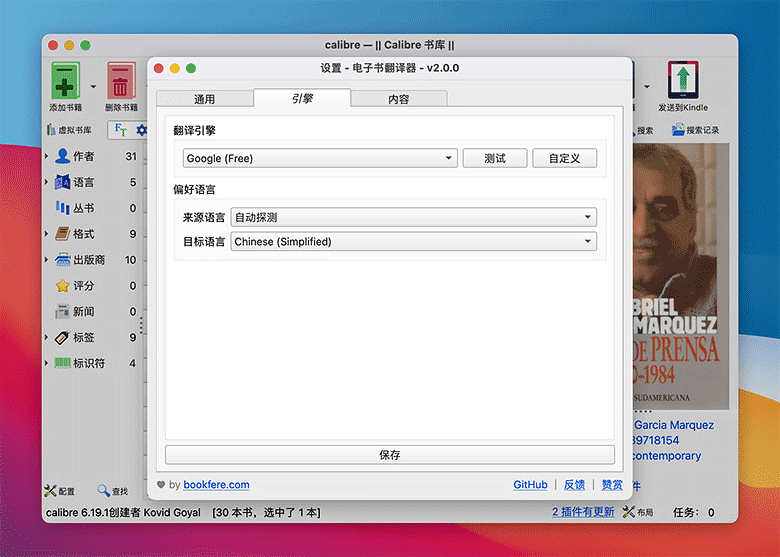Close the settings dialog with red button
Viewport: 780px width, 557px height.
tap(159, 68)
